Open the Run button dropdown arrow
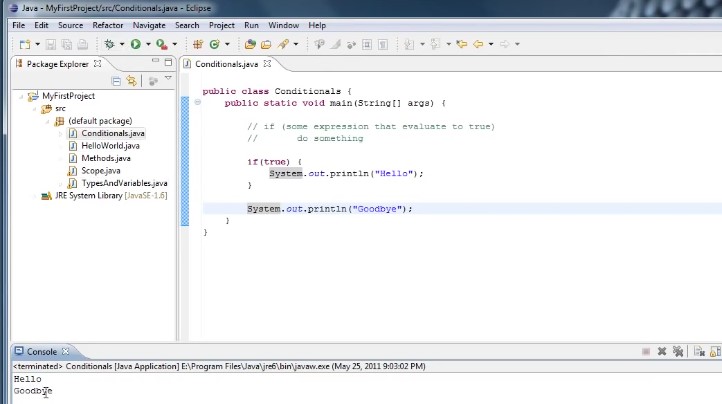 pos(148,44)
